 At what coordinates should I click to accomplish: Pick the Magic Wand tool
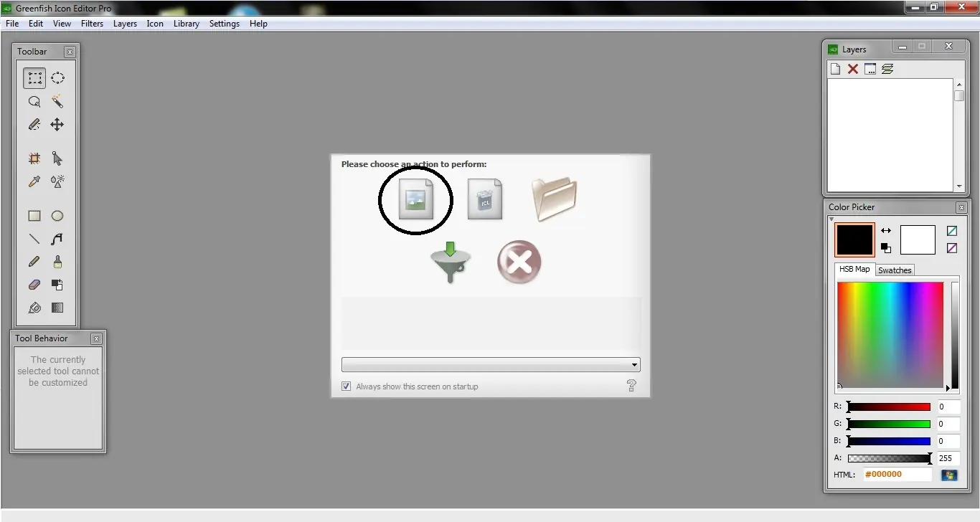click(x=57, y=102)
